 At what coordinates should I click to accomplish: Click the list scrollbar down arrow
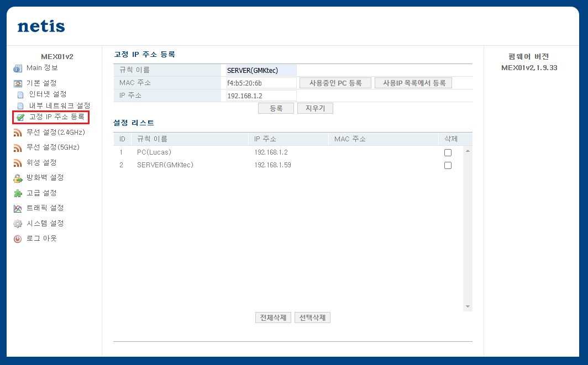468,306
